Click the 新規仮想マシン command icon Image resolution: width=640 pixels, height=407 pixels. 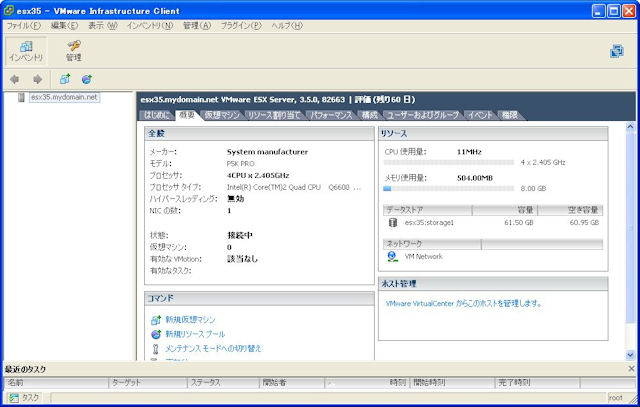tap(156, 320)
